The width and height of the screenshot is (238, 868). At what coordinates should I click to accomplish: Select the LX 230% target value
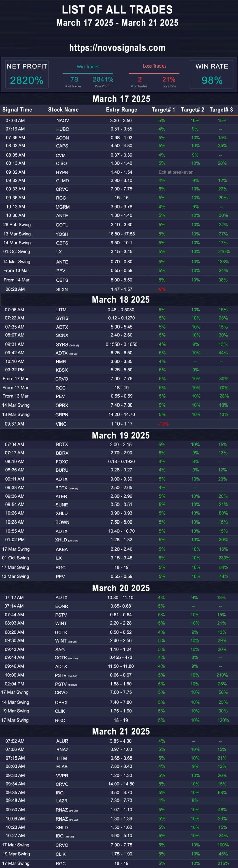click(x=224, y=558)
